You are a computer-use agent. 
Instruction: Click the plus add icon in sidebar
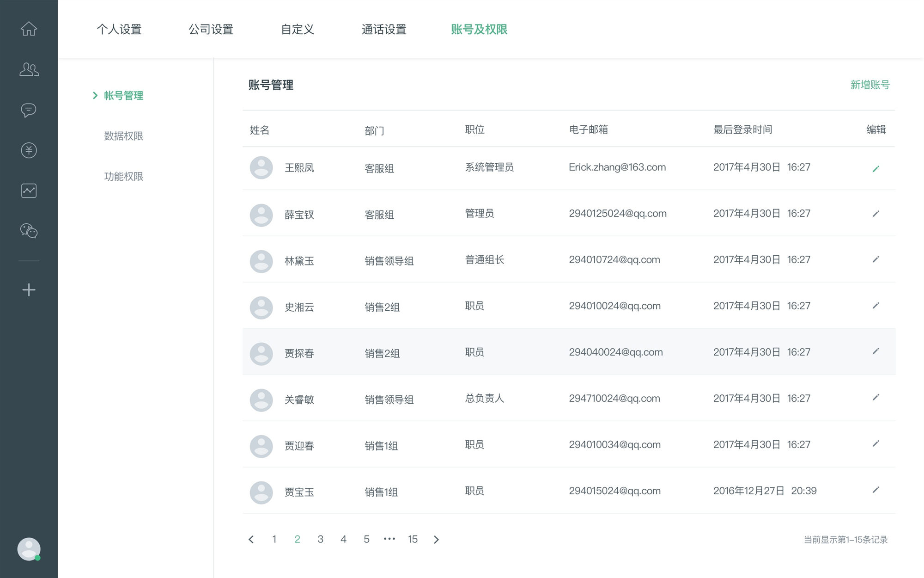click(x=29, y=290)
